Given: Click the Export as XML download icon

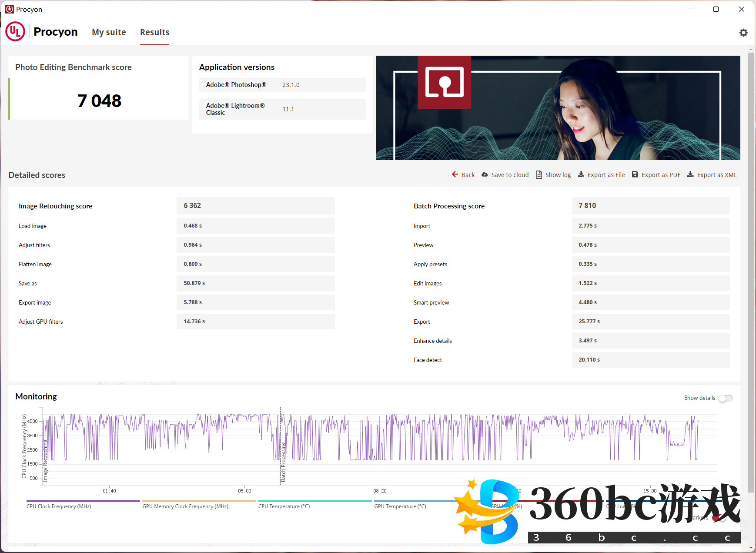Looking at the screenshot, I should click(690, 174).
